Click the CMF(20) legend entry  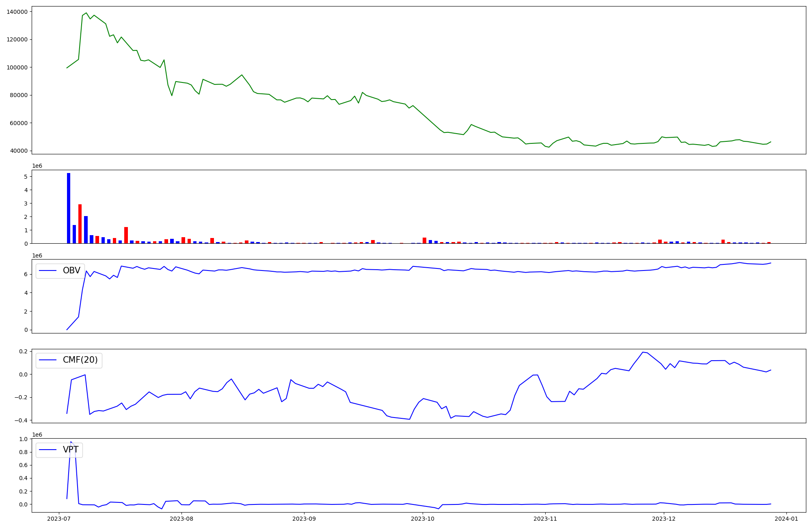[80, 360]
